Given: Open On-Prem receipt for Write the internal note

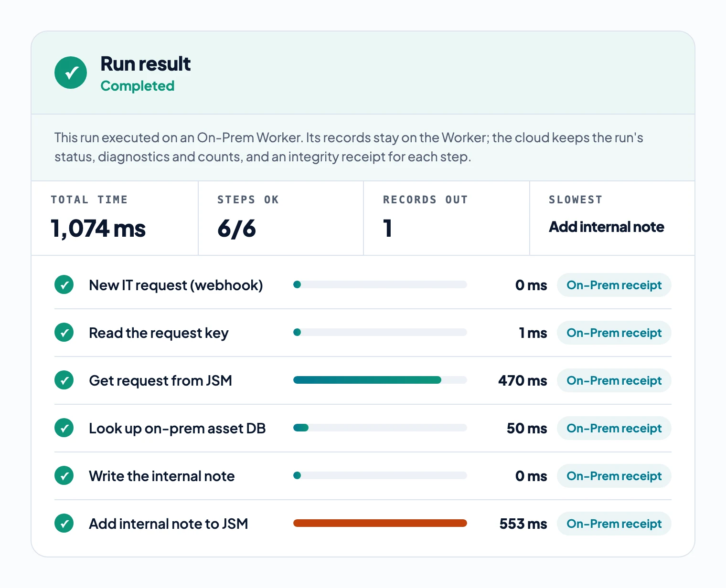Looking at the screenshot, I should 614,476.
